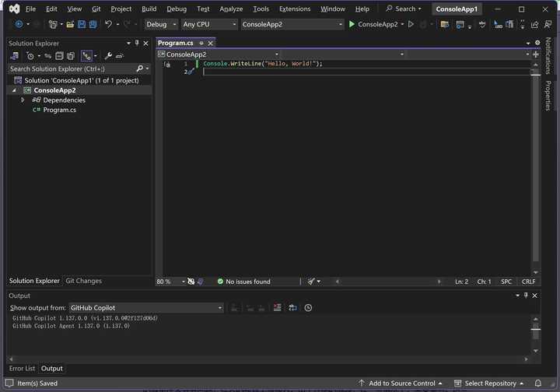The image size is (560, 392).
Task: Toggle word wrap in Output panel
Action: coord(293,308)
